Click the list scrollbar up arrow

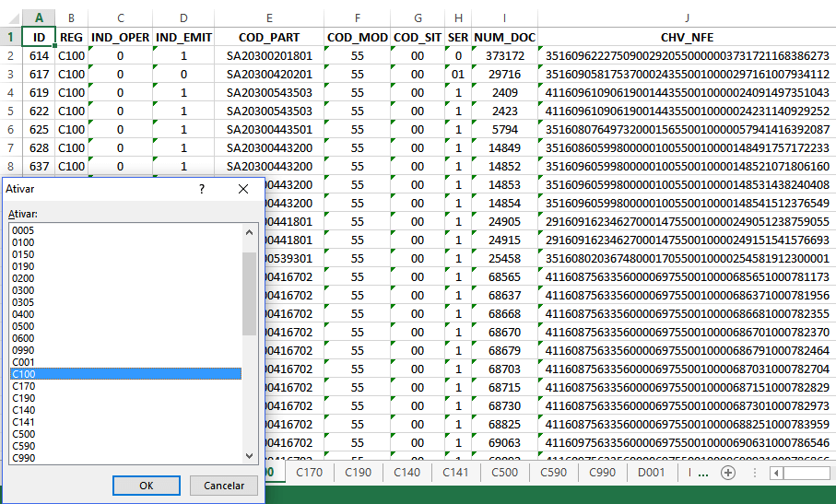tap(249, 229)
